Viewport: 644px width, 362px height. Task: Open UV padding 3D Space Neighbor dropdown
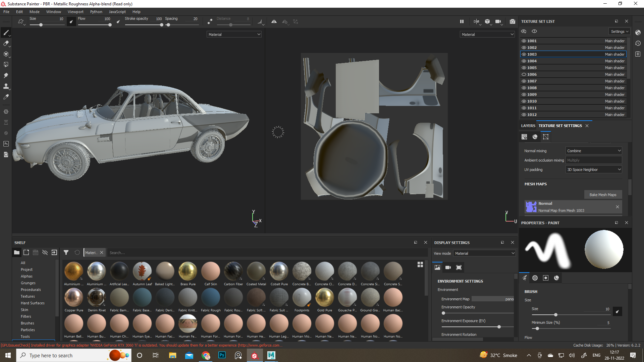coord(594,170)
